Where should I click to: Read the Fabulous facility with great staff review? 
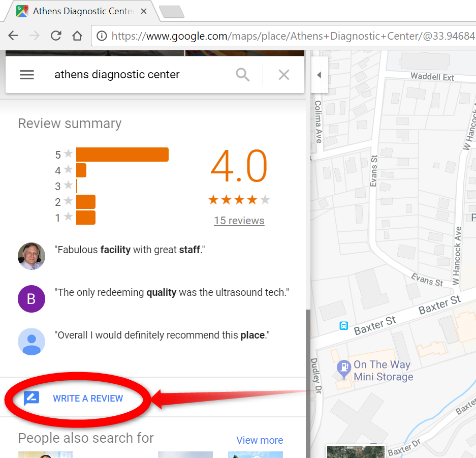(130, 250)
